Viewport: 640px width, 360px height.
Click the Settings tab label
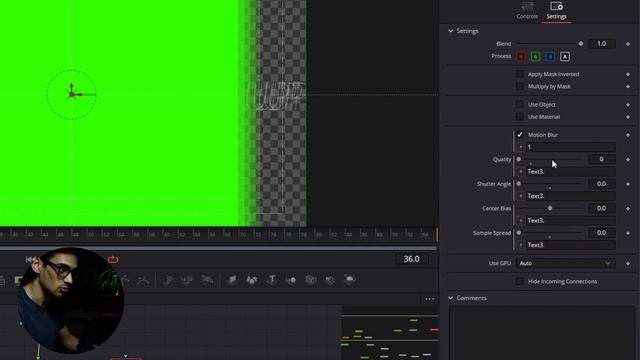click(x=556, y=17)
